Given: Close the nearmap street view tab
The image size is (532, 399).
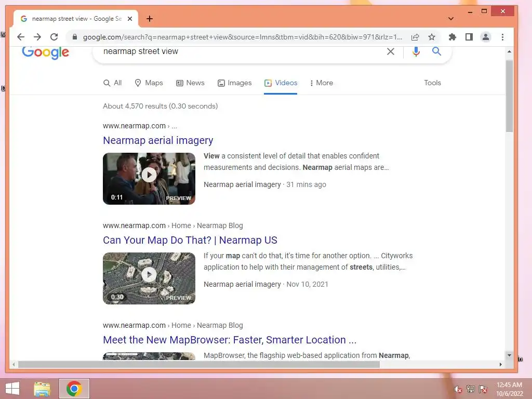Looking at the screenshot, I should pyautogui.click(x=129, y=19).
